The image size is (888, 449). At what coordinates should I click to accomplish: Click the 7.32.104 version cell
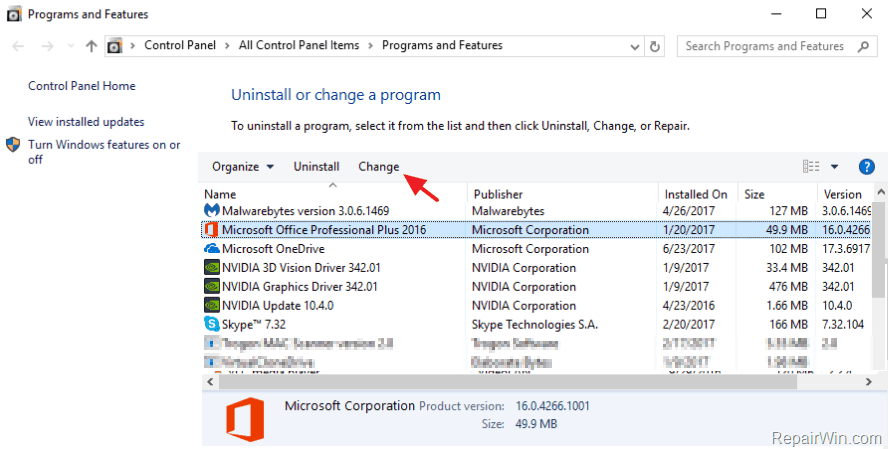843,324
